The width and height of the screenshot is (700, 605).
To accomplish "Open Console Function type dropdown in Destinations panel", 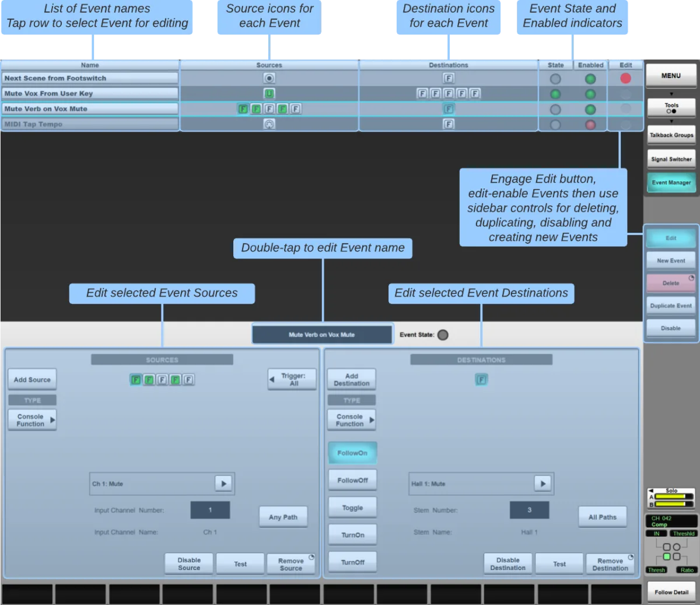I will 352,420.
